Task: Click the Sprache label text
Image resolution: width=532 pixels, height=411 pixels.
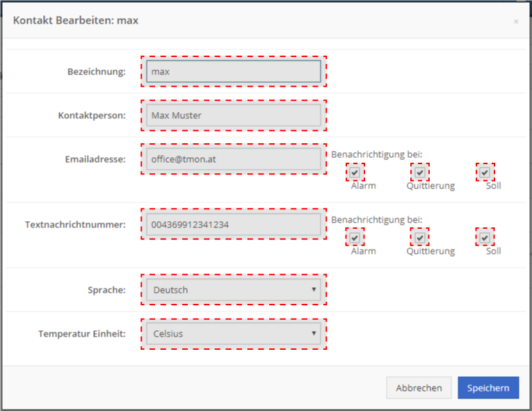Action: (x=106, y=290)
